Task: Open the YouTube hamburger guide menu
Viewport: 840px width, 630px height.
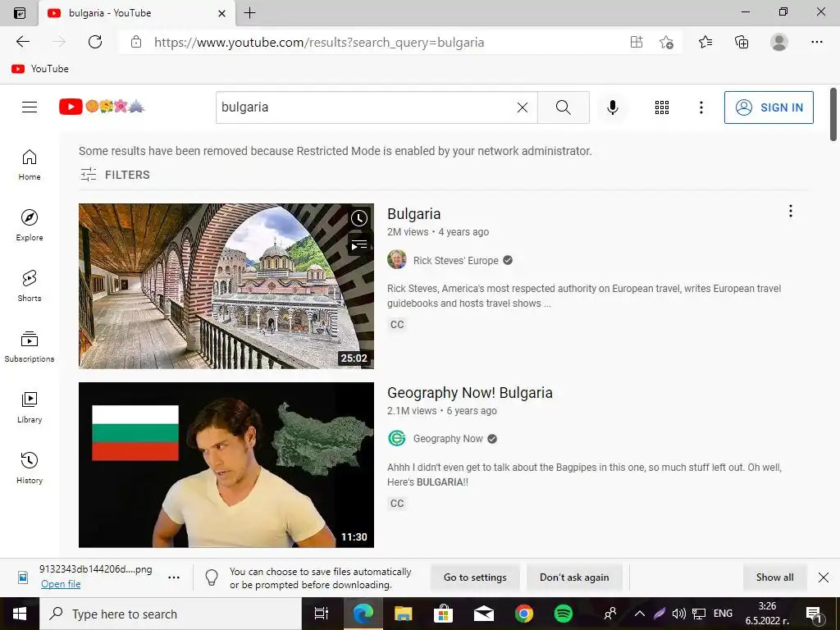Action: (x=30, y=107)
